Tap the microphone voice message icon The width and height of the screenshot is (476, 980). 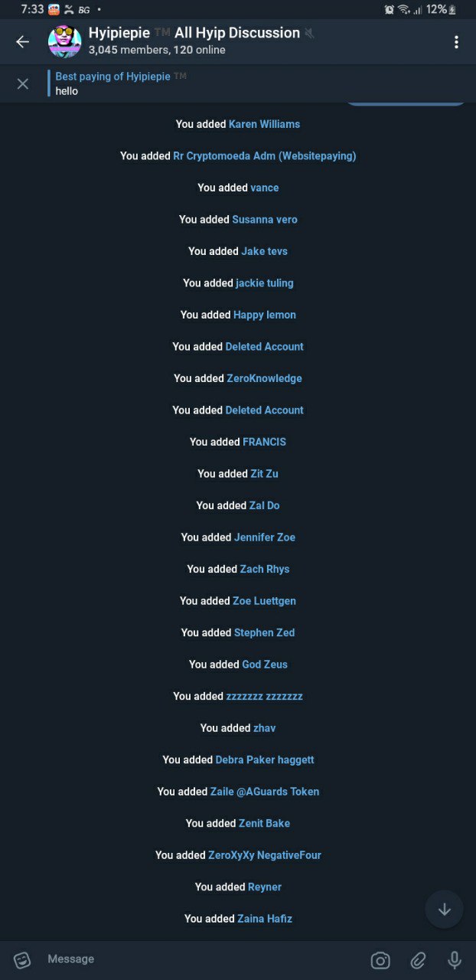(455, 960)
